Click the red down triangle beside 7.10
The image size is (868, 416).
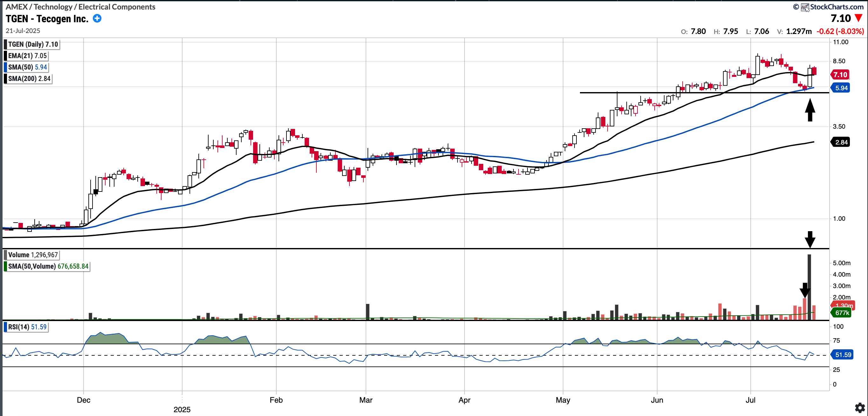[x=858, y=18]
